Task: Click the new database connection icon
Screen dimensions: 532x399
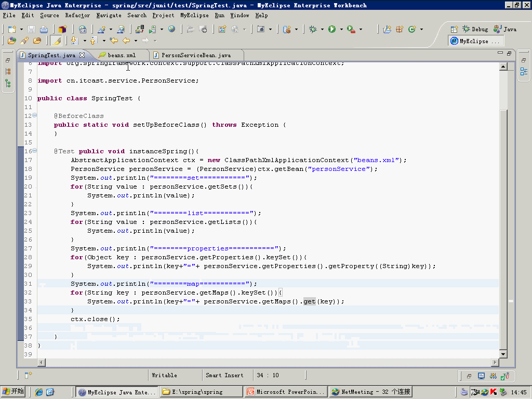Action: 287,30
